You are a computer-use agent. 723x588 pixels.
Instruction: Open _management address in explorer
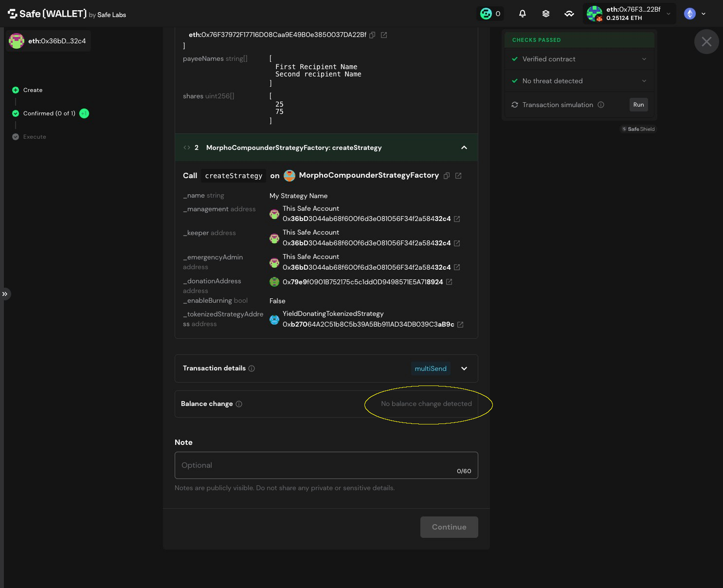pyautogui.click(x=457, y=219)
